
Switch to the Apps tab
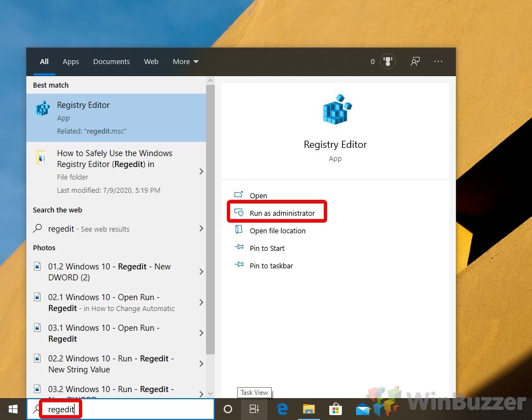click(71, 62)
